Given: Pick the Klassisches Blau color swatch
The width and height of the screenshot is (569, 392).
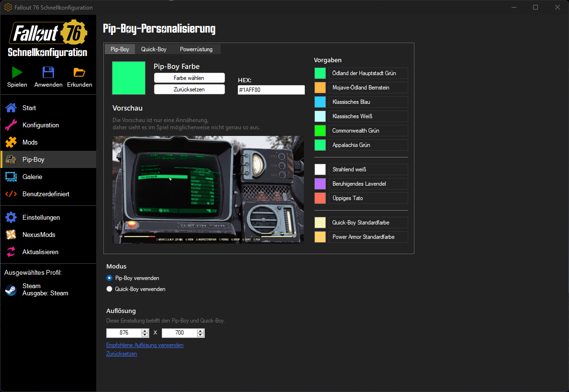Looking at the screenshot, I should click(320, 102).
